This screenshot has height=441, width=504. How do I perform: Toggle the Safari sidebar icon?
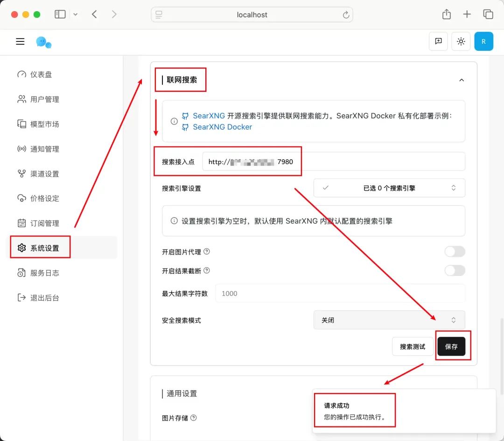[x=60, y=14]
